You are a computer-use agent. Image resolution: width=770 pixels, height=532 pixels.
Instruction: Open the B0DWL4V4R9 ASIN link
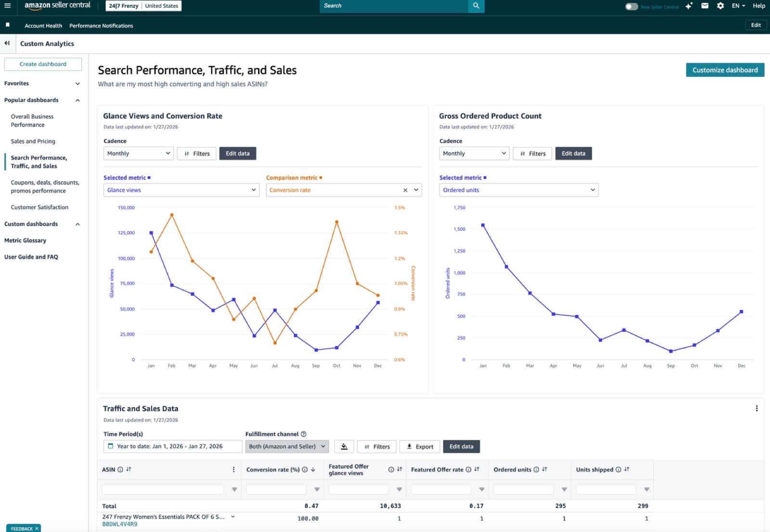coord(120,524)
